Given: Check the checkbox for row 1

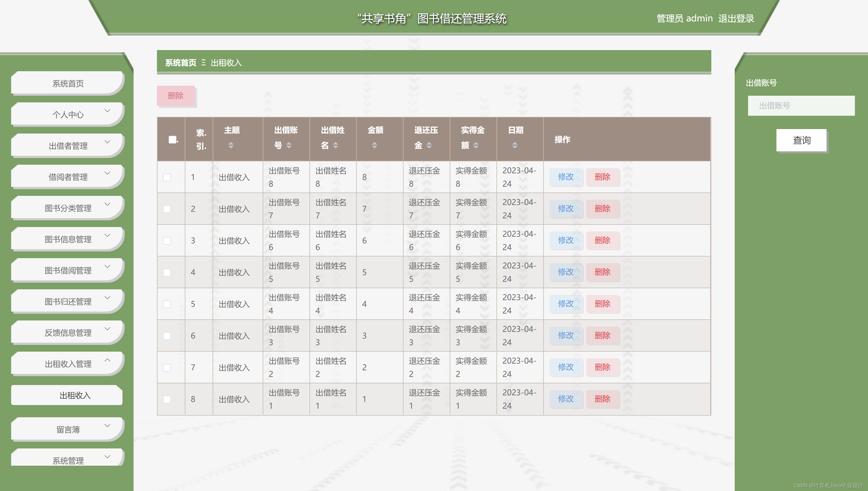Looking at the screenshot, I should click(167, 177).
